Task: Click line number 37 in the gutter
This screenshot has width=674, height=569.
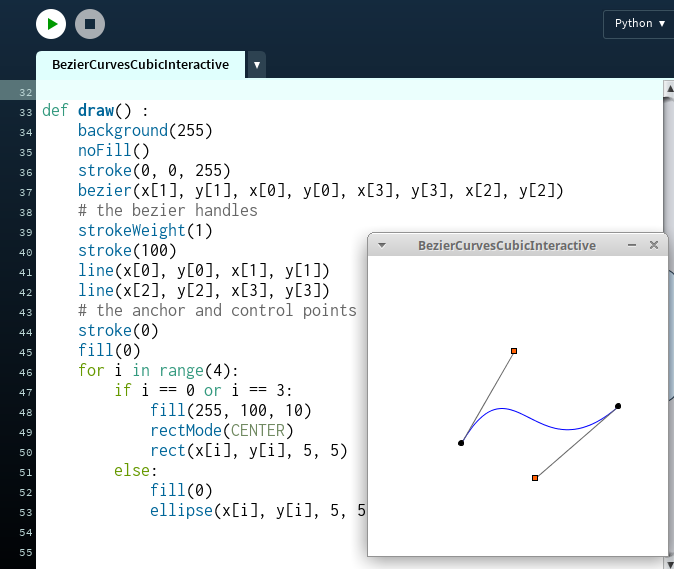Action: 26,193
